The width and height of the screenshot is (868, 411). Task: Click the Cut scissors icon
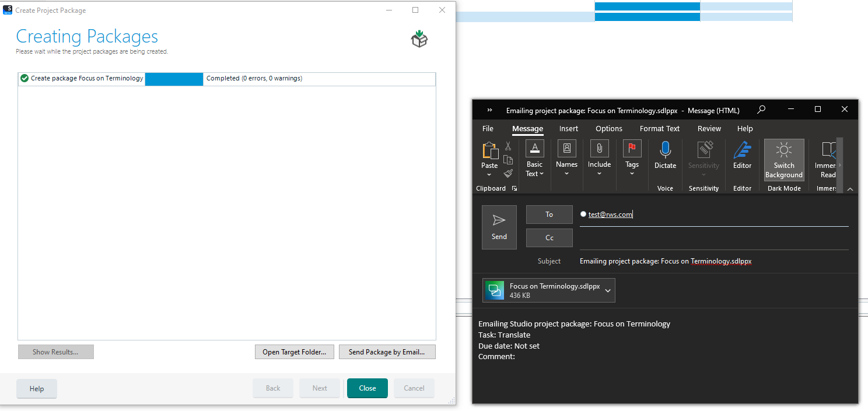[508, 146]
